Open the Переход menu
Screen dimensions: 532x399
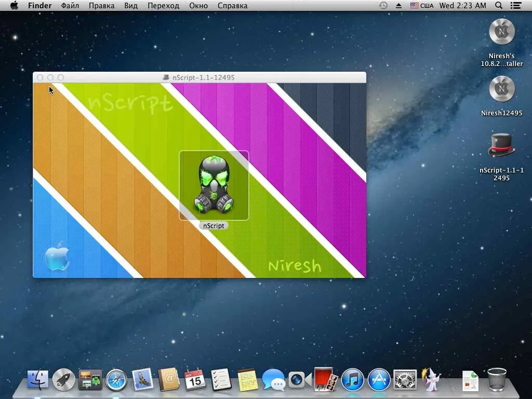click(163, 6)
